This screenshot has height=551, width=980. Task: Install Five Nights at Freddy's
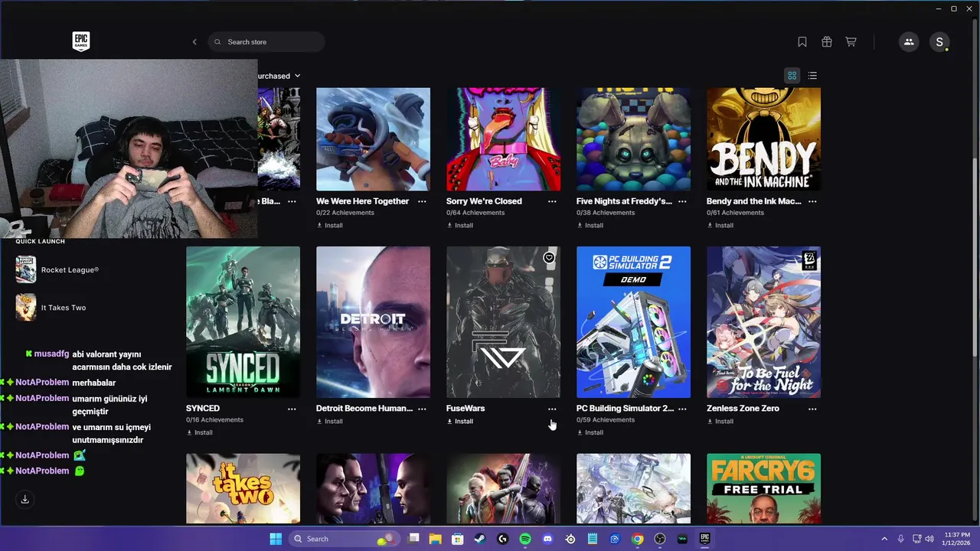[x=590, y=225]
